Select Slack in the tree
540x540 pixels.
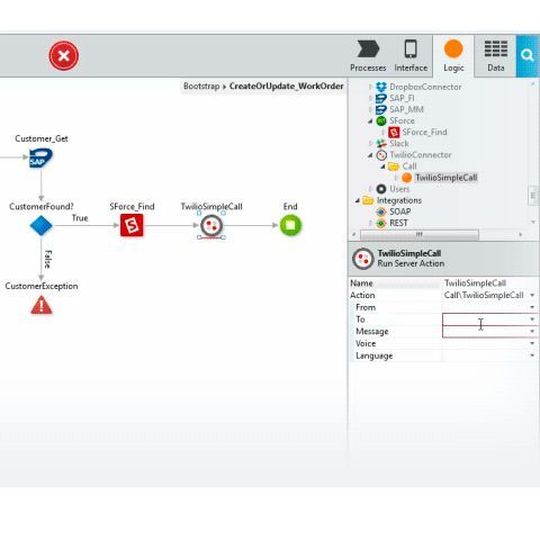tap(399, 144)
